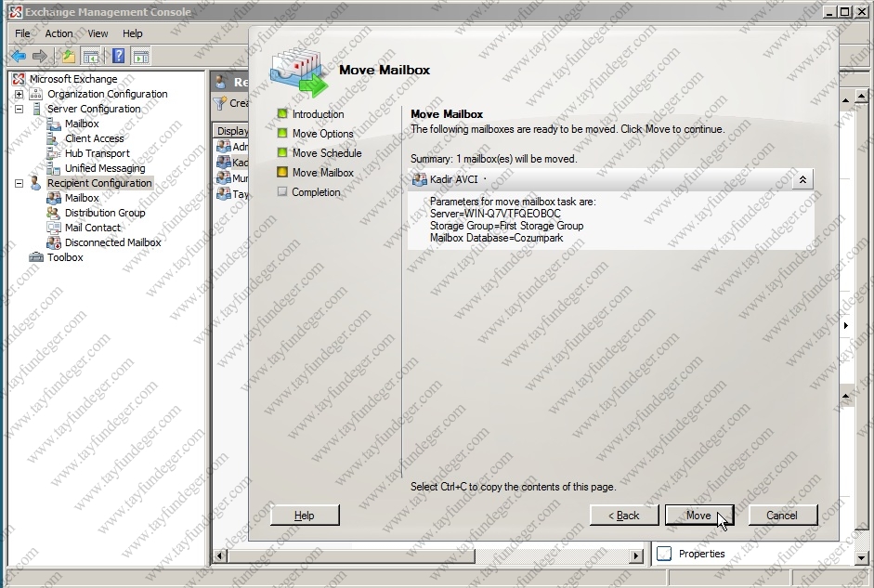Click the Hub Transport icon
874x588 pixels.
[x=54, y=153]
